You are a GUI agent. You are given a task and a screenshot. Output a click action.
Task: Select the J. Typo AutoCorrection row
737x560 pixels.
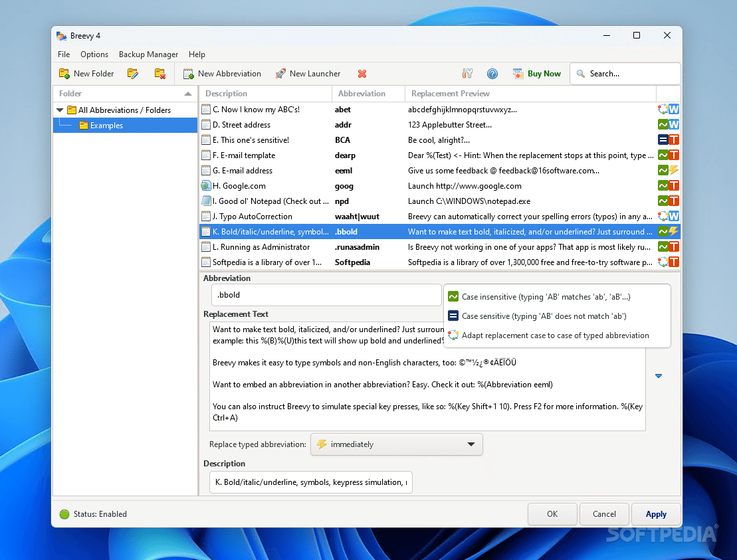[440, 217]
